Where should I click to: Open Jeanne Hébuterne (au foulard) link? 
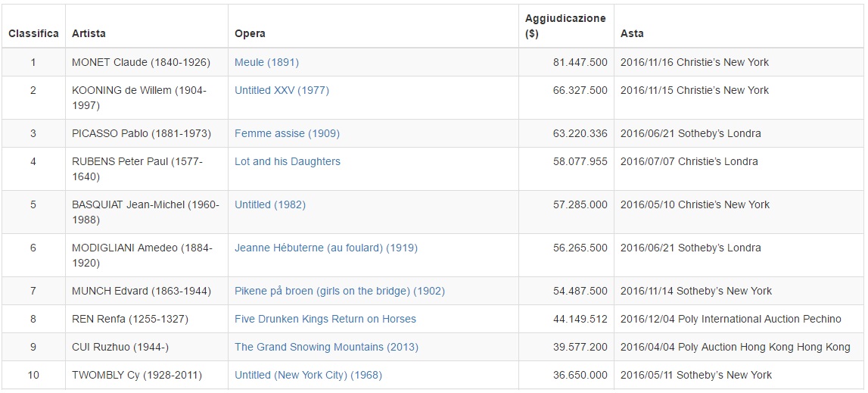click(325, 248)
